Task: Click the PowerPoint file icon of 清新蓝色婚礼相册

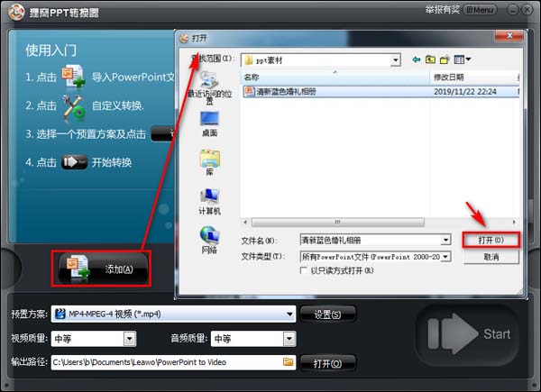Action: point(249,91)
